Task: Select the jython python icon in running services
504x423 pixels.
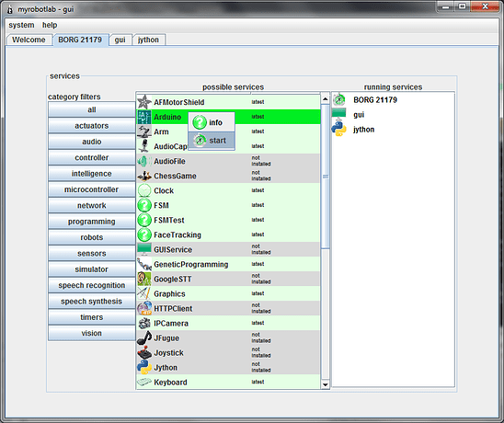Action: pyautogui.click(x=338, y=130)
